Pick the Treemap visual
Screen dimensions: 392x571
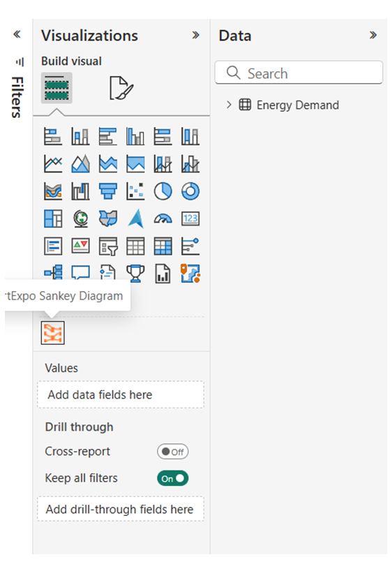[x=53, y=219]
